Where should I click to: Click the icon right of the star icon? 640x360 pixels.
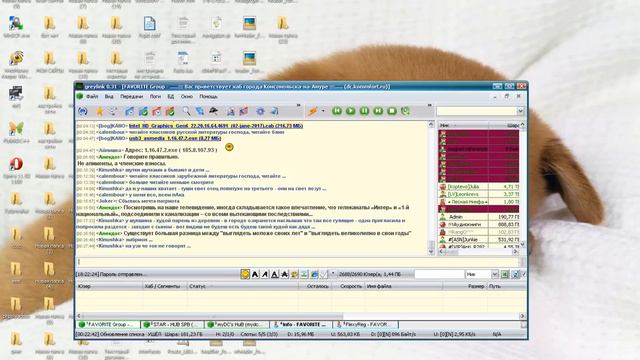click(112, 111)
